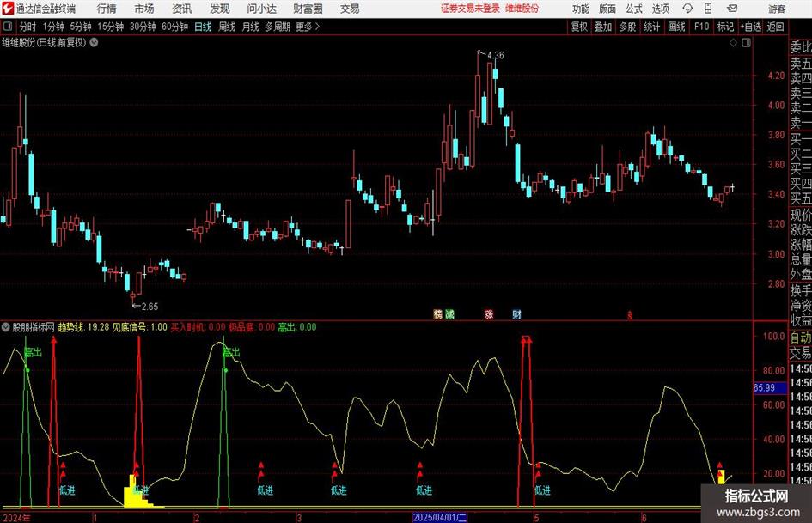Open the 问小达 menu
812x523 pixels.
pos(261,9)
